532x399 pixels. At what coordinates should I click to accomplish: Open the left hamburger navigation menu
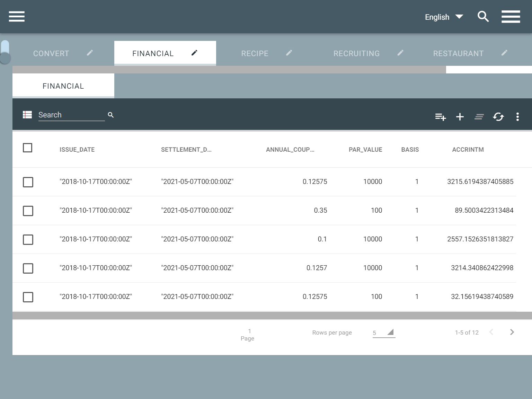point(17,16)
